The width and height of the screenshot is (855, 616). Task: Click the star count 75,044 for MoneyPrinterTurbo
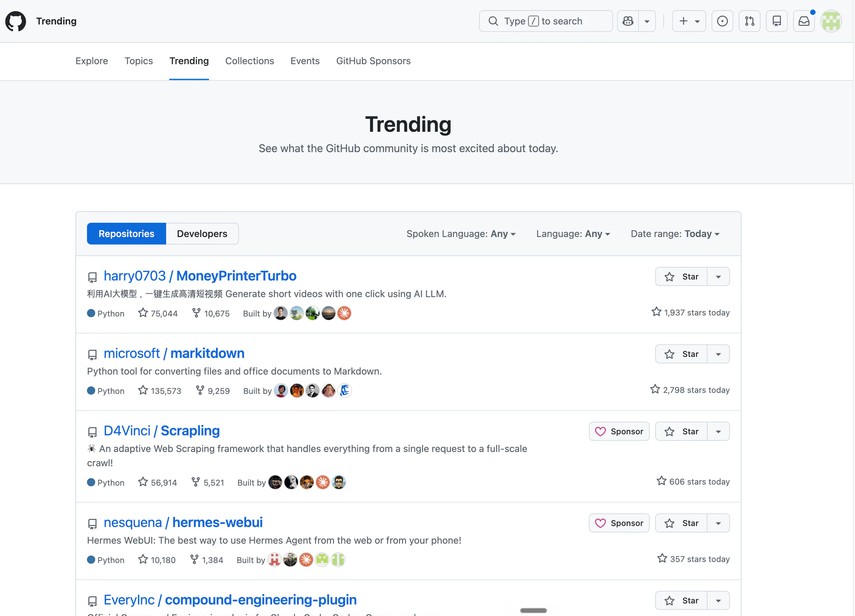coord(158,313)
